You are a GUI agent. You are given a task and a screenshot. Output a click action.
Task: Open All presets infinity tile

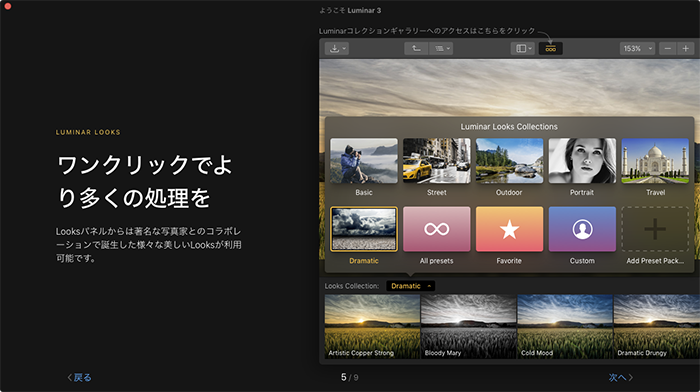[x=437, y=229]
